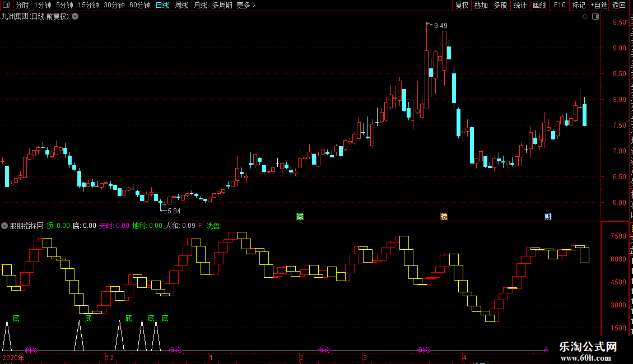Image resolution: width=633 pixels, height=364 pixels.
Task: Select the 30分钟 period
Action: (x=114, y=5)
